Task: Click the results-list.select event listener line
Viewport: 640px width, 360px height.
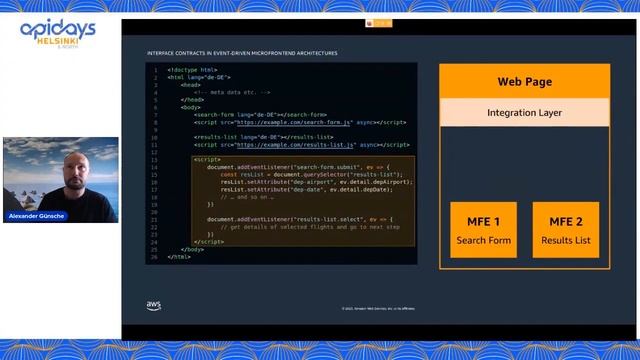Action: click(300, 220)
